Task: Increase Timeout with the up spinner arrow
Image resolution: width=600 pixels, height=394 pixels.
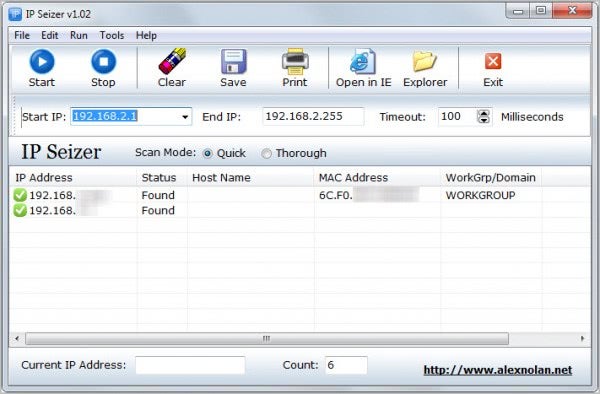Action: point(484,113)
